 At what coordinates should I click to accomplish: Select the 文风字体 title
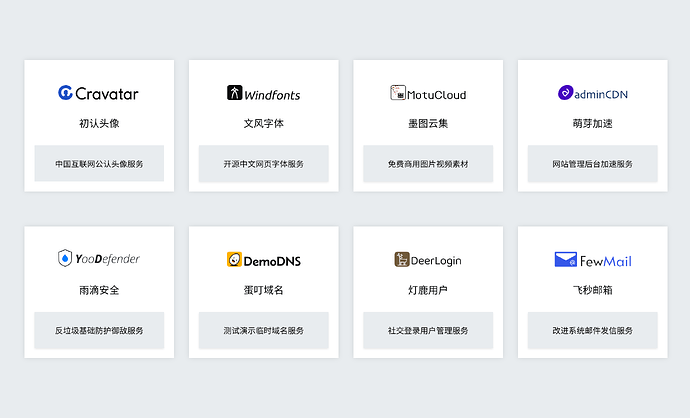(264, 124)
